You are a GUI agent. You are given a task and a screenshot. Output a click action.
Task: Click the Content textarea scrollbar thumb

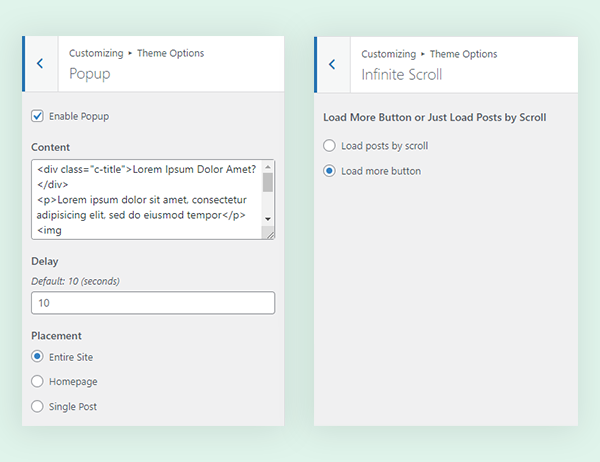coord(268,182)
